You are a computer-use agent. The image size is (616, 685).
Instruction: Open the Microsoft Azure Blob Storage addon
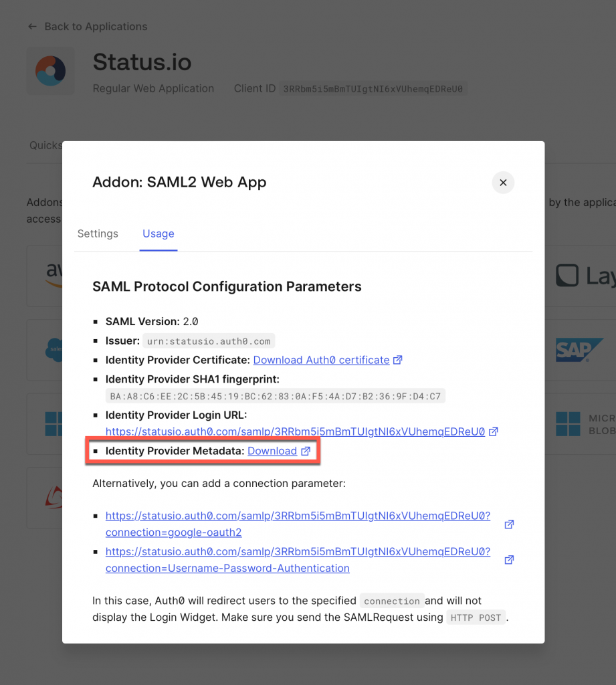click(572, 423)
